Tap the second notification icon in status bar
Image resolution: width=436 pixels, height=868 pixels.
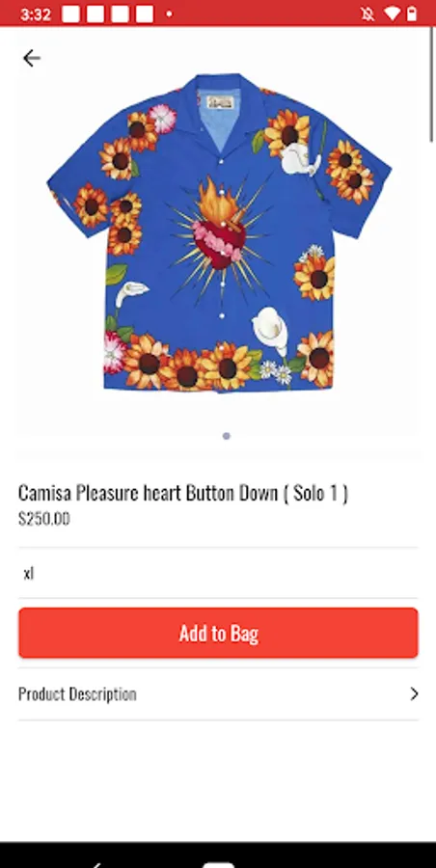click(x=95, y=14)
